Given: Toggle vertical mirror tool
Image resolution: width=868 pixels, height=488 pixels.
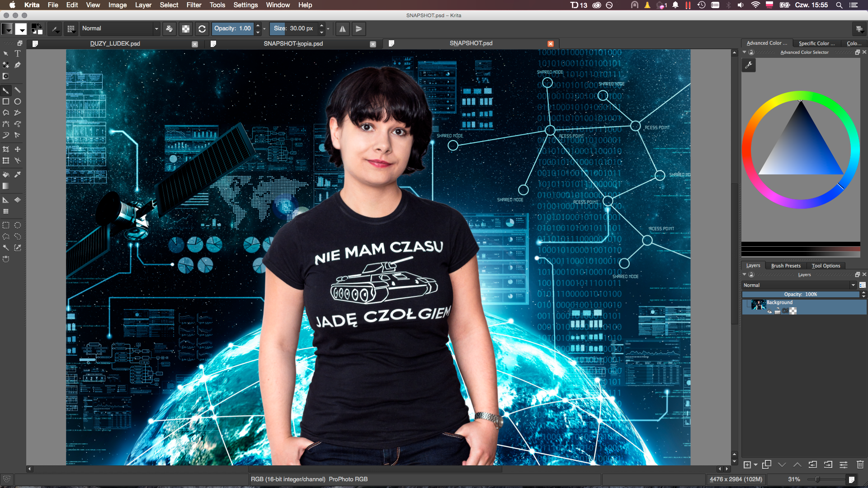Looking at the screenshot, I should click(x=359, y=29).
